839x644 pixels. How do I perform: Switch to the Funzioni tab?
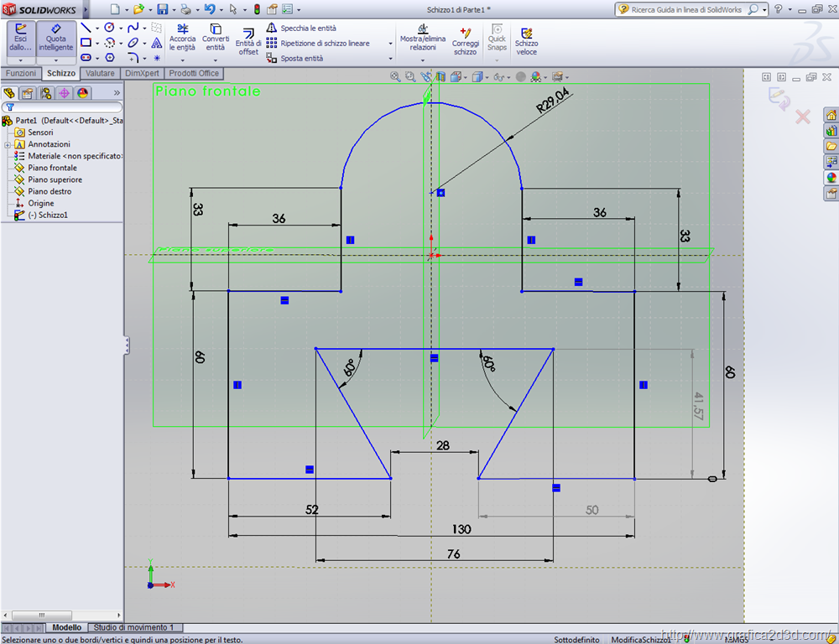21,74
